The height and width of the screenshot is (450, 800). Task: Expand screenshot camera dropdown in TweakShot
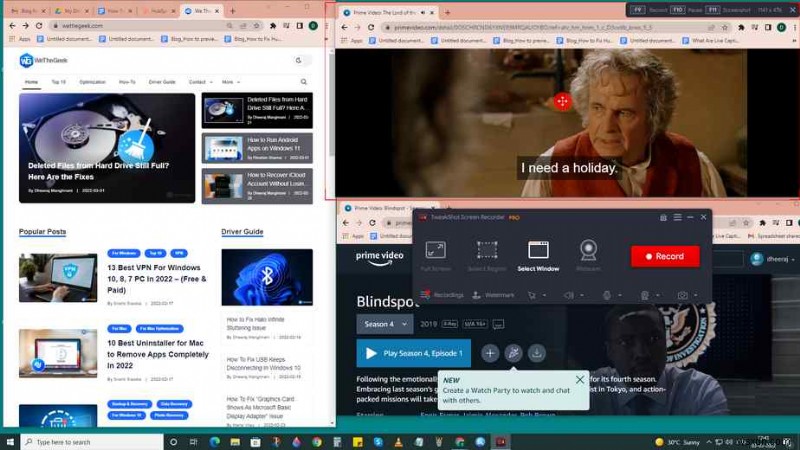[695, 295]
